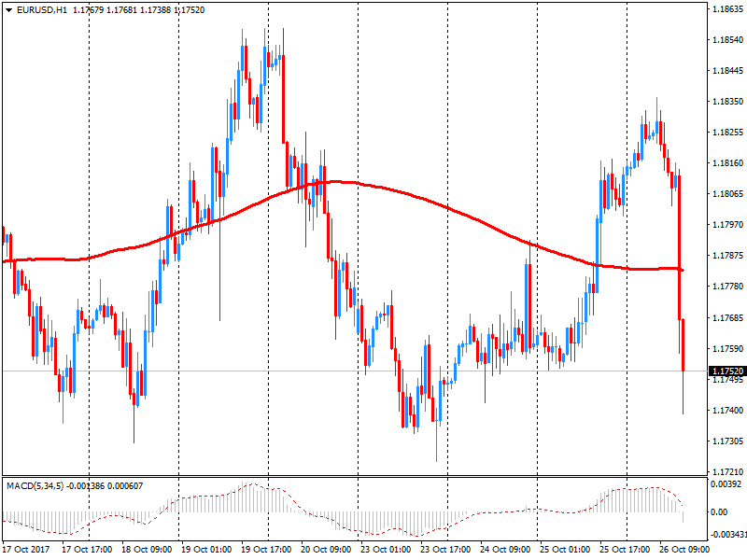Click the 1.18445 price axis label
The height and width of the screenshot is (560, 747).
tap(727, 71)
